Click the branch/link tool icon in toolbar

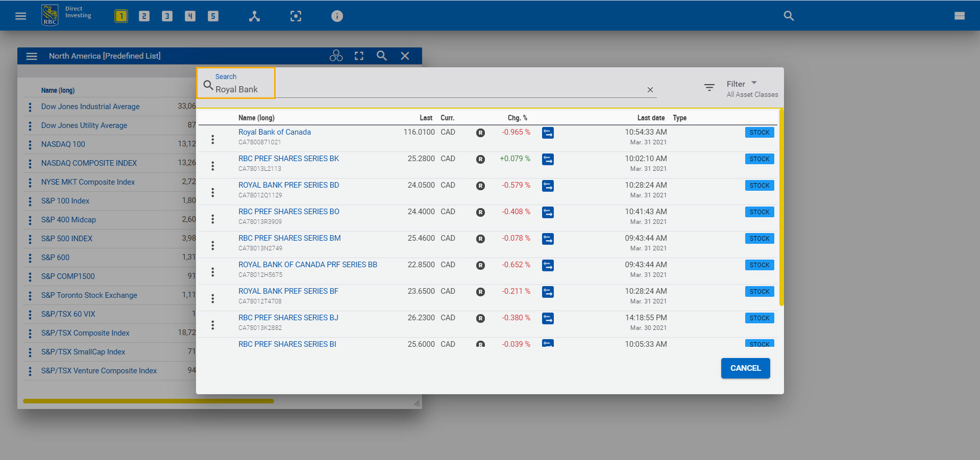point(254,16)
